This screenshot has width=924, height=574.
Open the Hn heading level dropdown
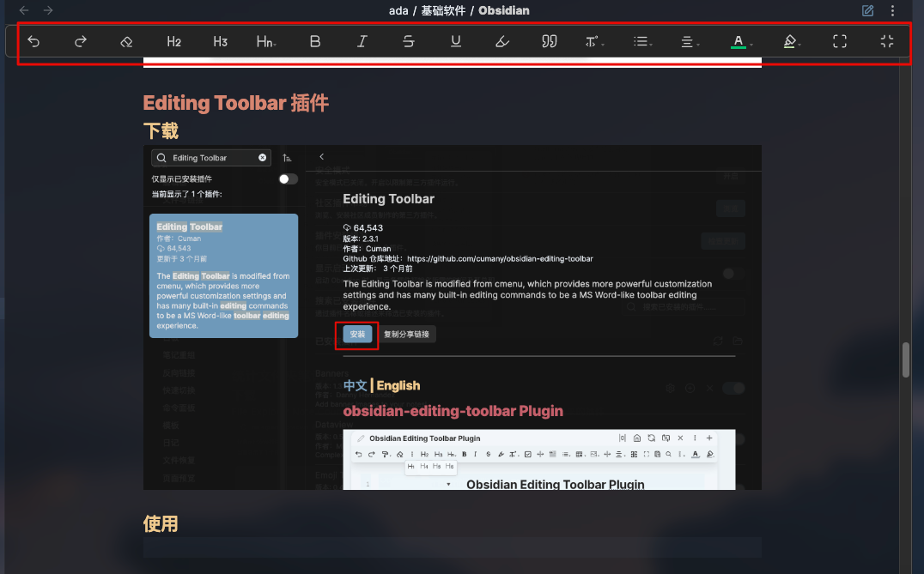[266, 40]
